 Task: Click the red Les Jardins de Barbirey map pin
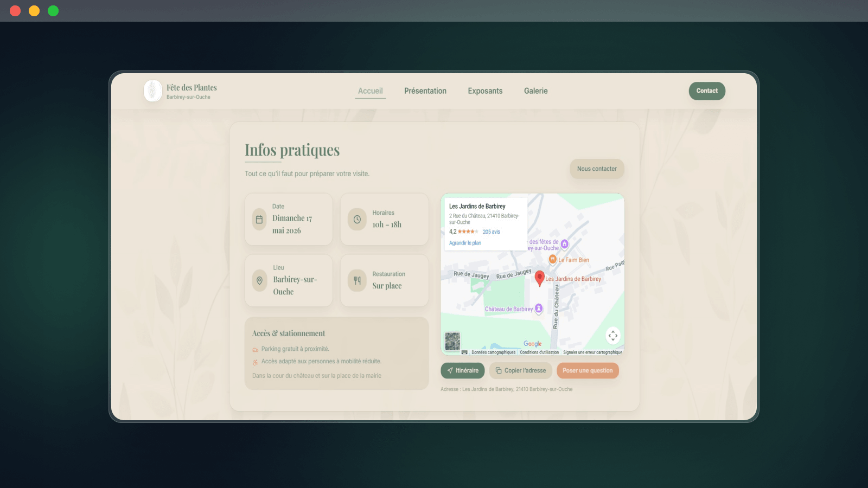pos(539,278)
